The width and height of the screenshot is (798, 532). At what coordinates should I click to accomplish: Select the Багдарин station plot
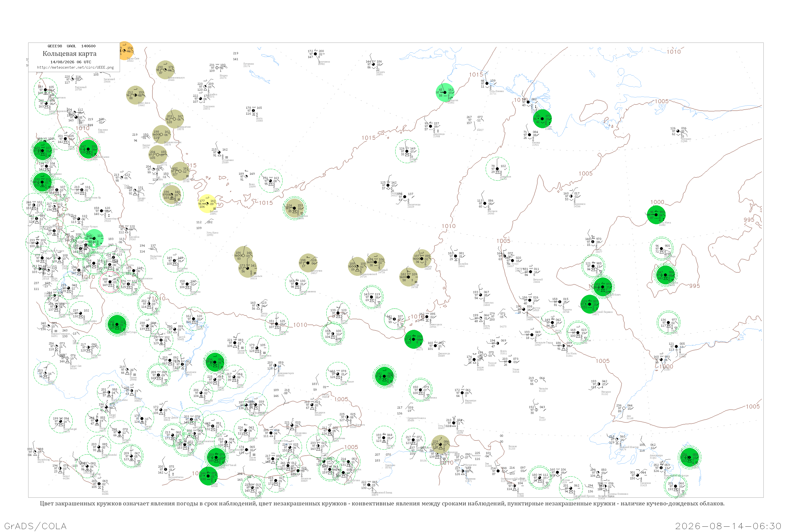(x=311, y=405)
